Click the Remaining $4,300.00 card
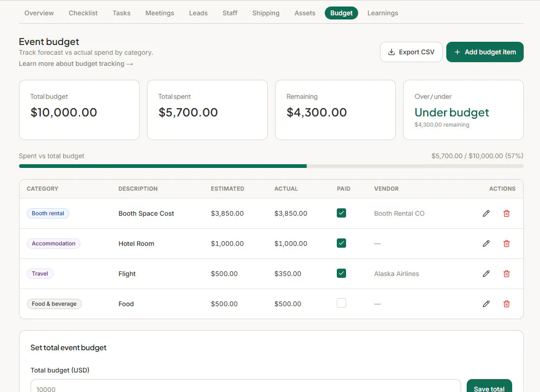Viewport: 540px width, 392px height. 335,110
